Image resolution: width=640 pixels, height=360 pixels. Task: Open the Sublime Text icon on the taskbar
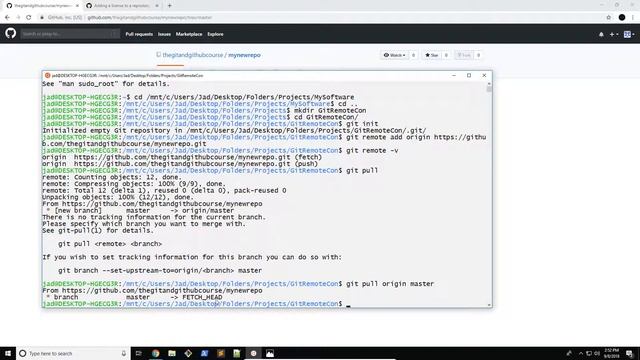221,353
